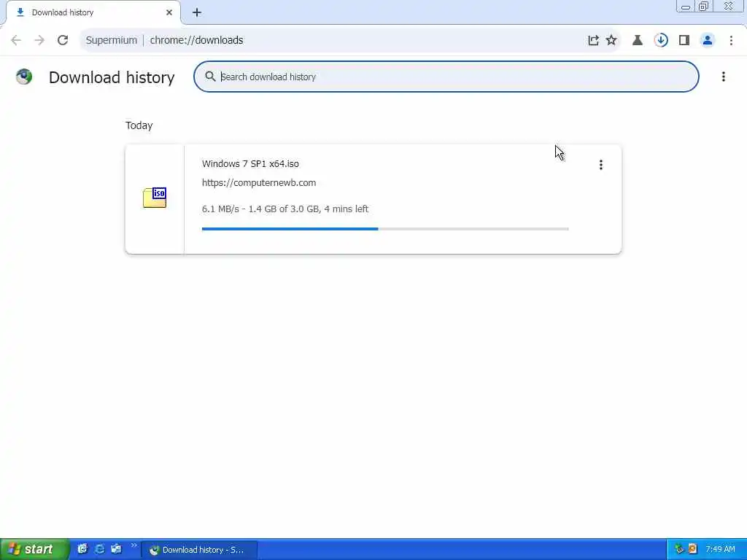
Task: Click the first Quick Launch icon
Action: 82,549
